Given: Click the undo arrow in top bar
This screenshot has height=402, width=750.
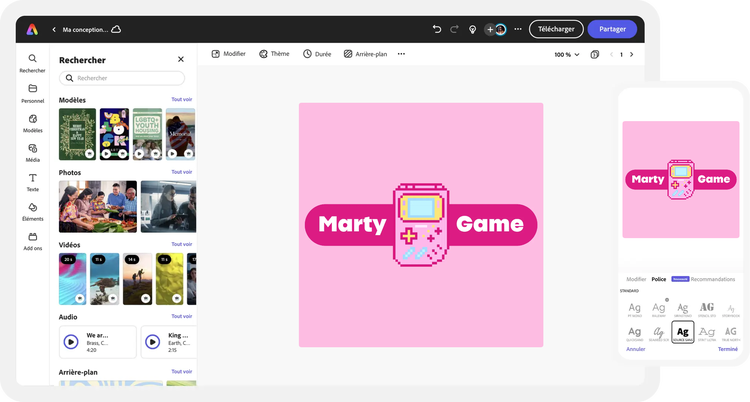Looking at the screenshot, I should point(436,29).
